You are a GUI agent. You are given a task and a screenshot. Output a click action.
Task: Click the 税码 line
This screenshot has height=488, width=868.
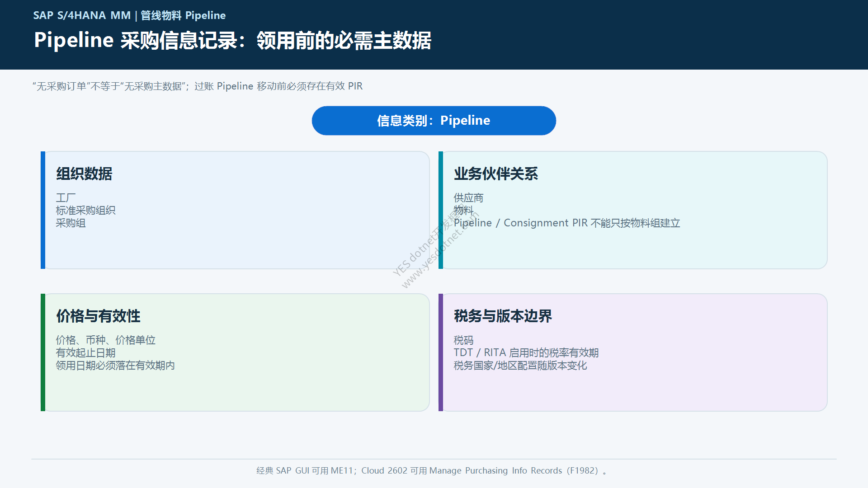click(x=463, y=340)
